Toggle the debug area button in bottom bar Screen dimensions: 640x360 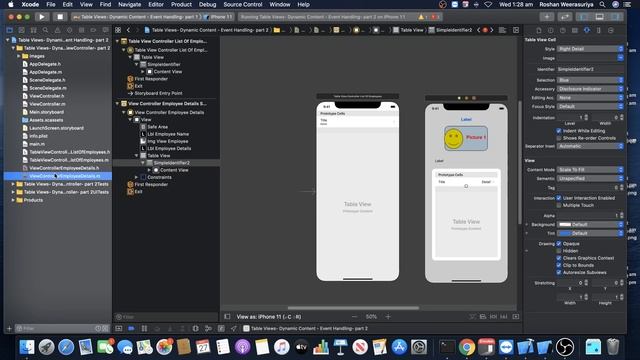click(x=119, y=329)
